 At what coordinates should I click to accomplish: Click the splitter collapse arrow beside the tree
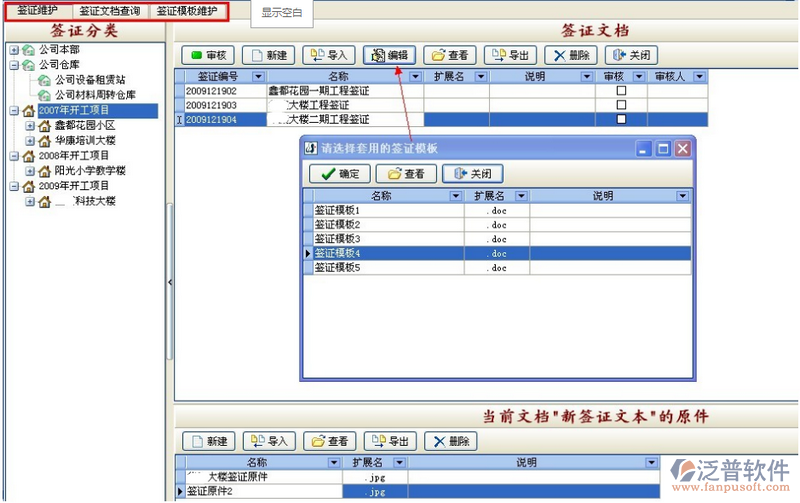tap(170, 282)
